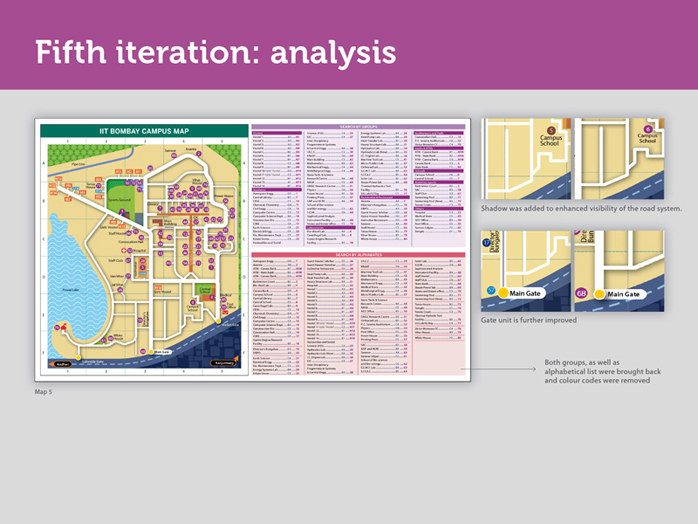Screen dimensions: 698x524
Task: Click the 'Sports Ground' label on the map
Action: [x=119, y=199]
